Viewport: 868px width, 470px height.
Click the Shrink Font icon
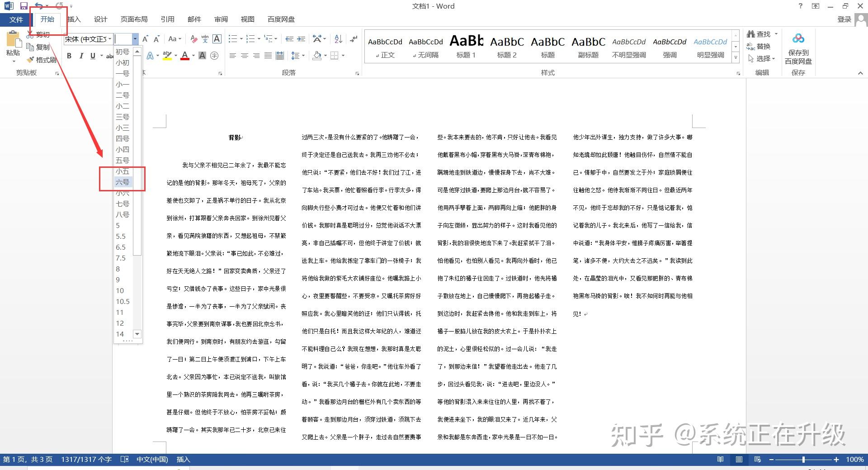tap(157, 39)
